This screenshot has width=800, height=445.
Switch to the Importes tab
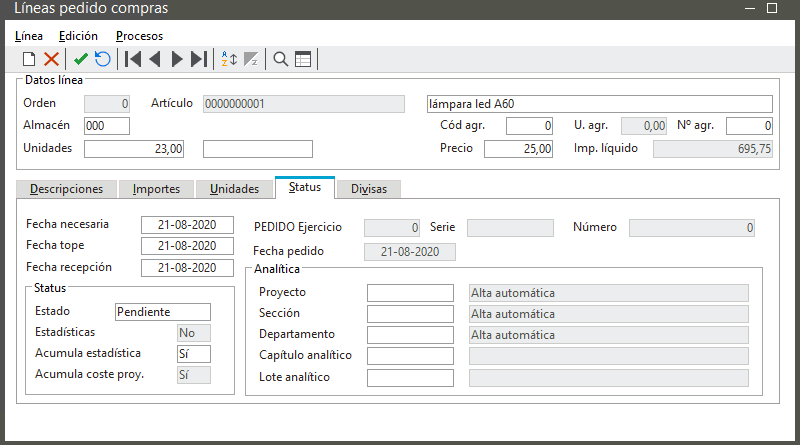(x=156, y=189)
